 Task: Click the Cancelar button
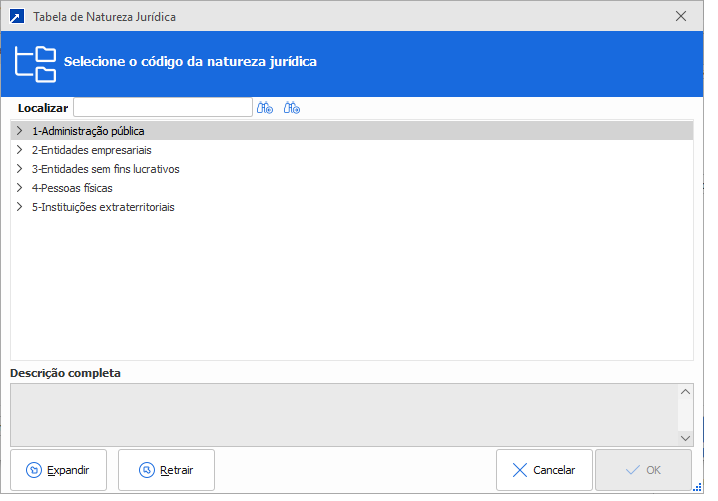point(543,470)
